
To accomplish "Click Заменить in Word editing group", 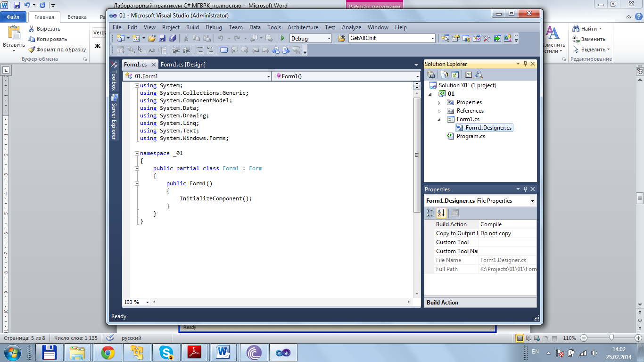I will [x=588, y=39].
